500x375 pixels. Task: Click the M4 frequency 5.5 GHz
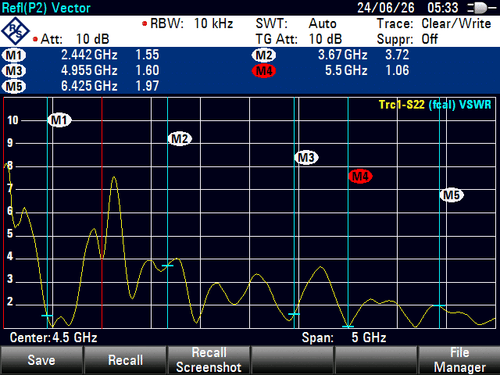pyautogui.click(x=346, y=71)
